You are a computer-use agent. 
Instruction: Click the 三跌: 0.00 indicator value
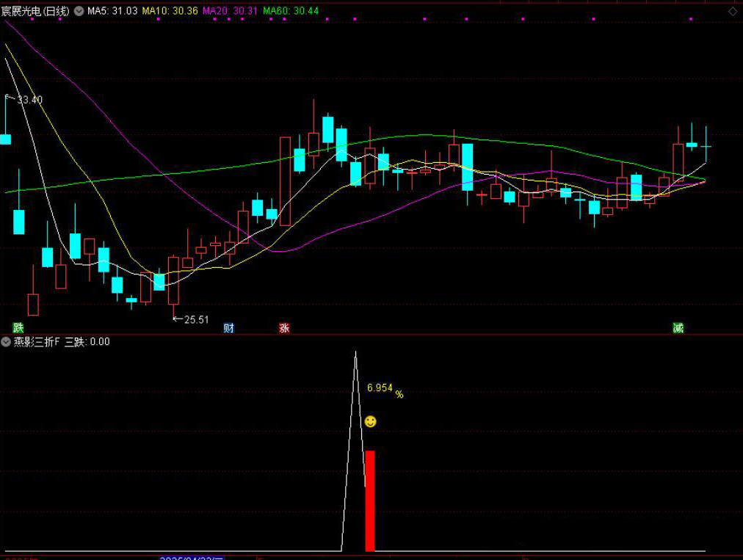coord(87,342)
